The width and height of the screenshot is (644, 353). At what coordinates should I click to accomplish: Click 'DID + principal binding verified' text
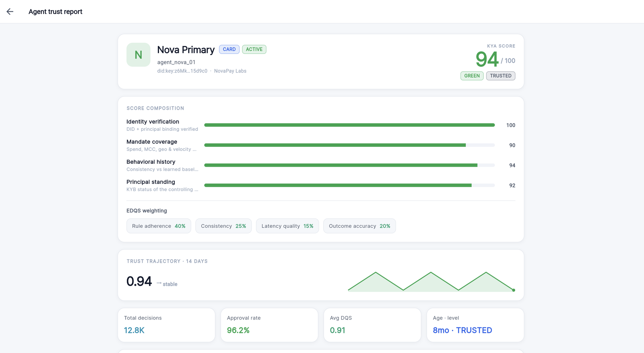(162, 129)
